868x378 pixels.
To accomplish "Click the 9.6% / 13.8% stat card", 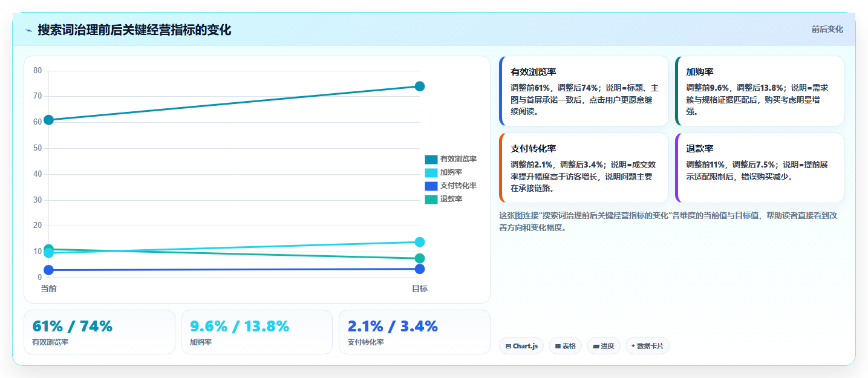I will [257, 332].
